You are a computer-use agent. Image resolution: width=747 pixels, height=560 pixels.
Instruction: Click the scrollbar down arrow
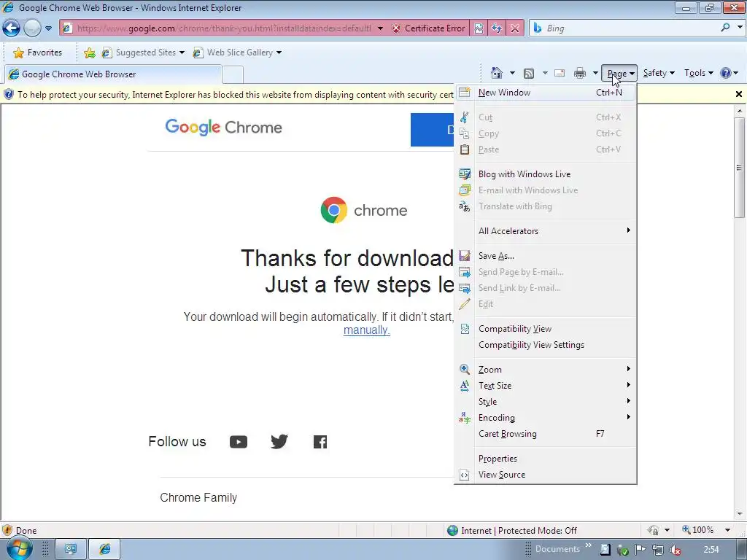pyautogui.click(x=740, y=514)
